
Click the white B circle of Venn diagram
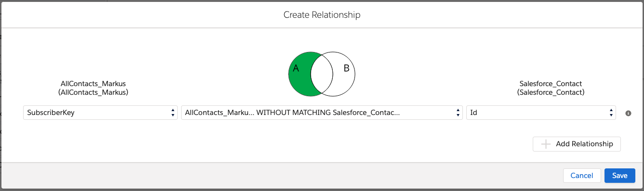tap(343, 74)
